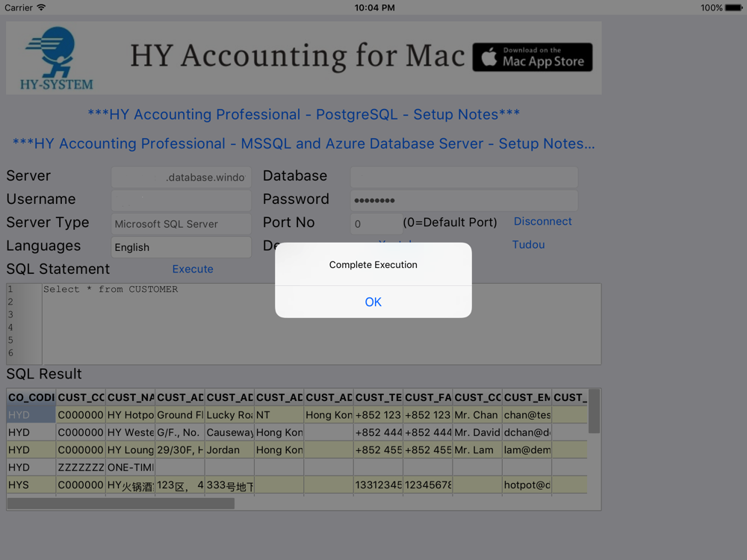Select the HY Weste customer name cell
Image resolution: width=747 pixels, height=560 pixels.
(131, 432)
